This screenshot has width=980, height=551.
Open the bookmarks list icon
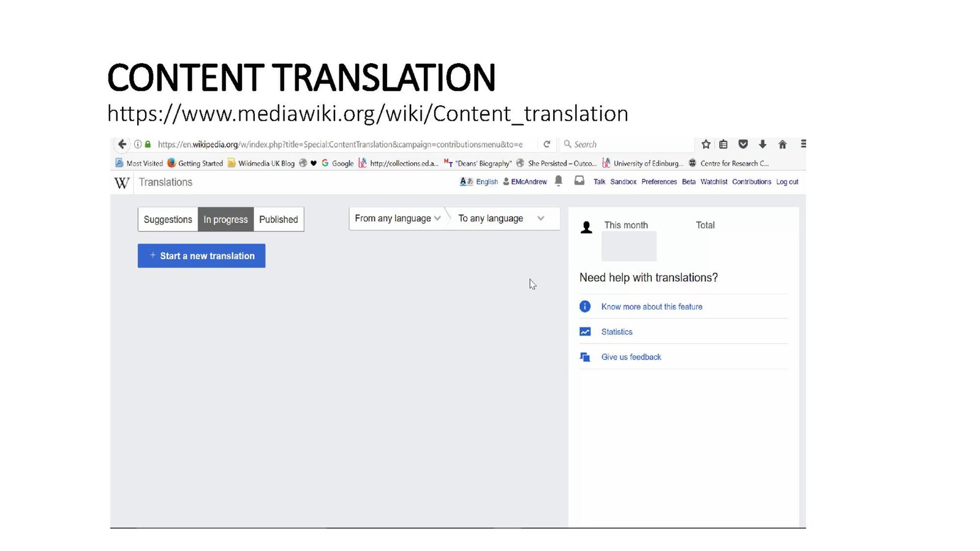(723, 144)
